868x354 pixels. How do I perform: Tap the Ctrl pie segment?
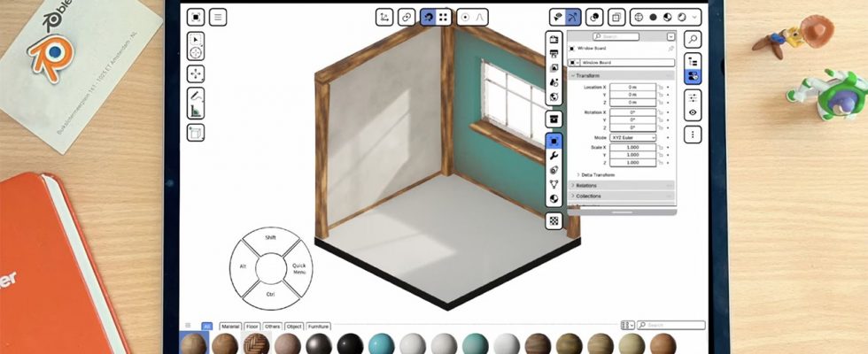coord(271,294)
